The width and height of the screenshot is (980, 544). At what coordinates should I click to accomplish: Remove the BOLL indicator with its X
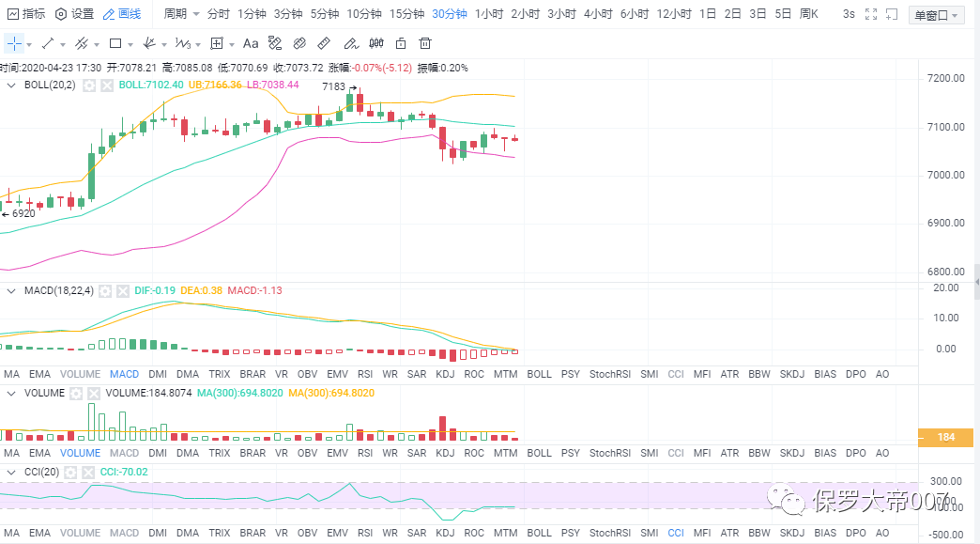pyautogui.click(x=107, y=85)
